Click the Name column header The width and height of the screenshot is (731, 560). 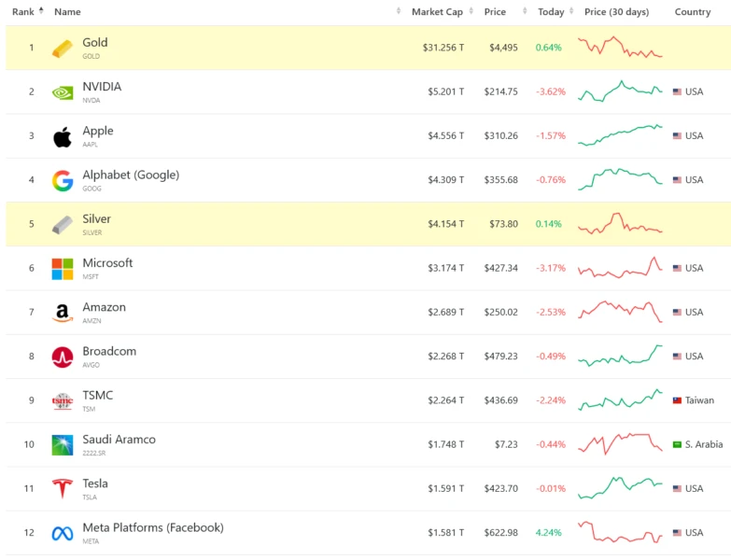click(67, 11)
